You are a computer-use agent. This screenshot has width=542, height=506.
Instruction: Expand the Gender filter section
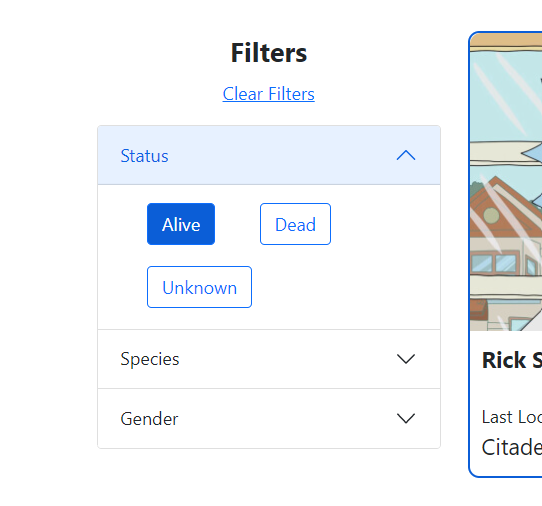pos(269,419)
